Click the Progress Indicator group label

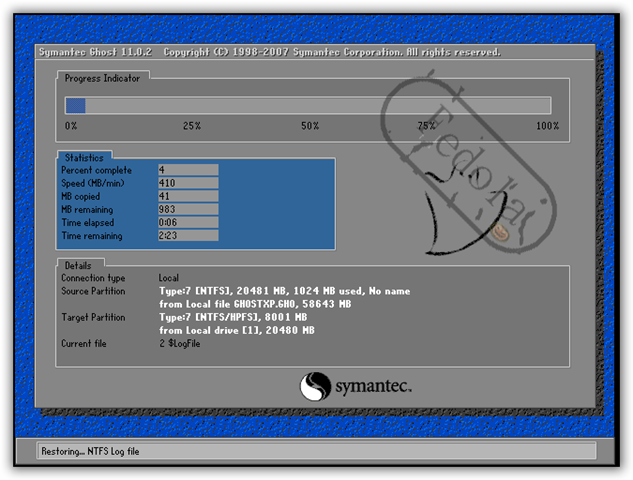pos(102,78)
